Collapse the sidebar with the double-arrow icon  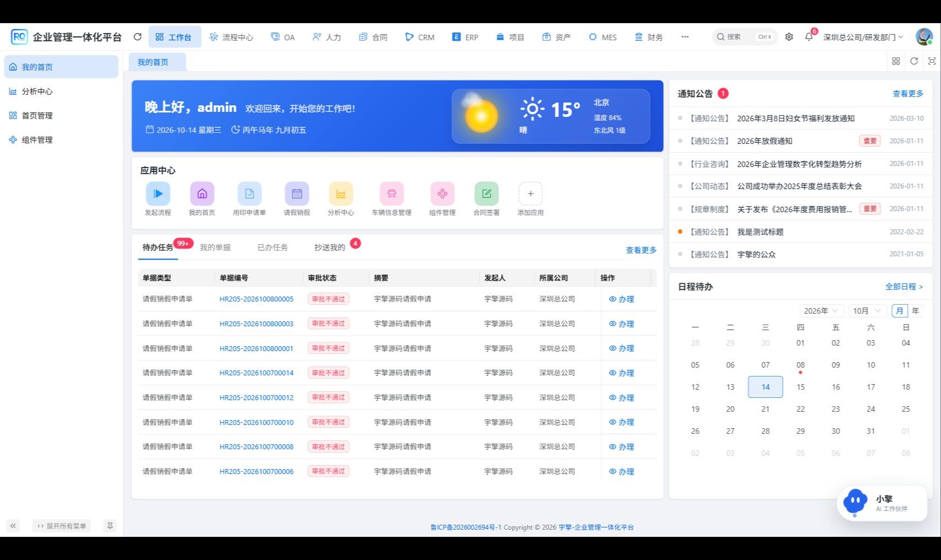[x=13, y=526]
